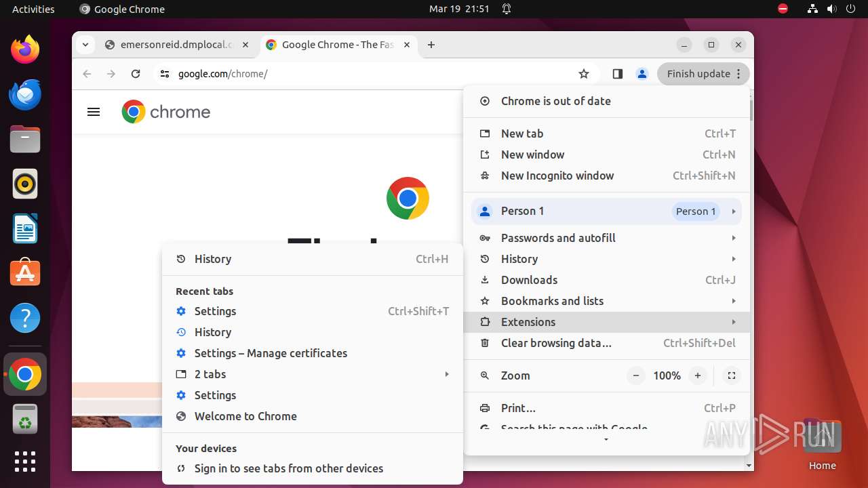Open the power icon in system tray
Image resolution: width=868 pixels, height=488 pixels.
(851, 9)
